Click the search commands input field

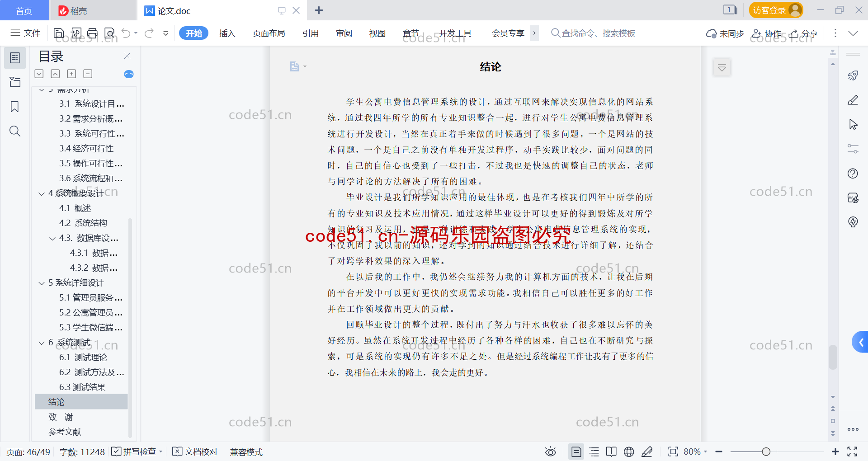(x=593, y=33)
